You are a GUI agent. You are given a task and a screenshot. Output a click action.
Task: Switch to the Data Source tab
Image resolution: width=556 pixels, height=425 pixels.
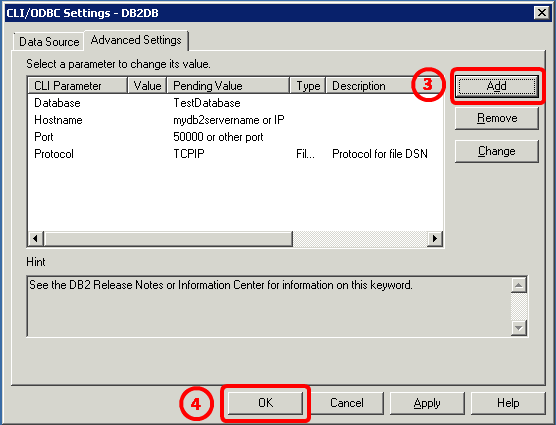click(x=49, y=42)
